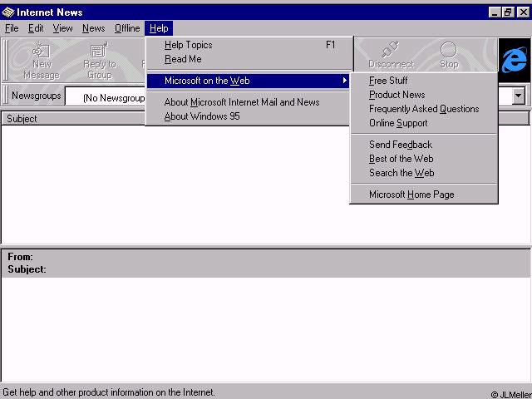Select Online Support
Screen dimensions: 532x399
click(x=424, y=123)
